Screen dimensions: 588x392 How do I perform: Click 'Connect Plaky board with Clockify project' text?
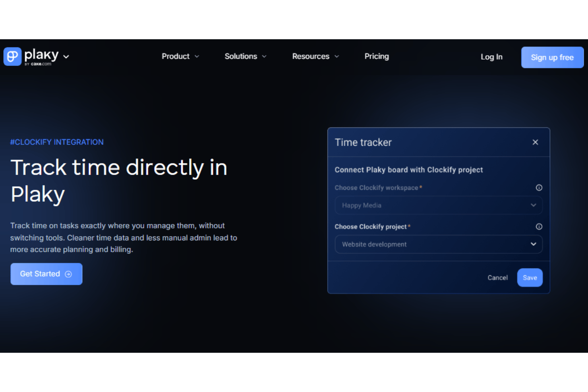tap(409, 170)
